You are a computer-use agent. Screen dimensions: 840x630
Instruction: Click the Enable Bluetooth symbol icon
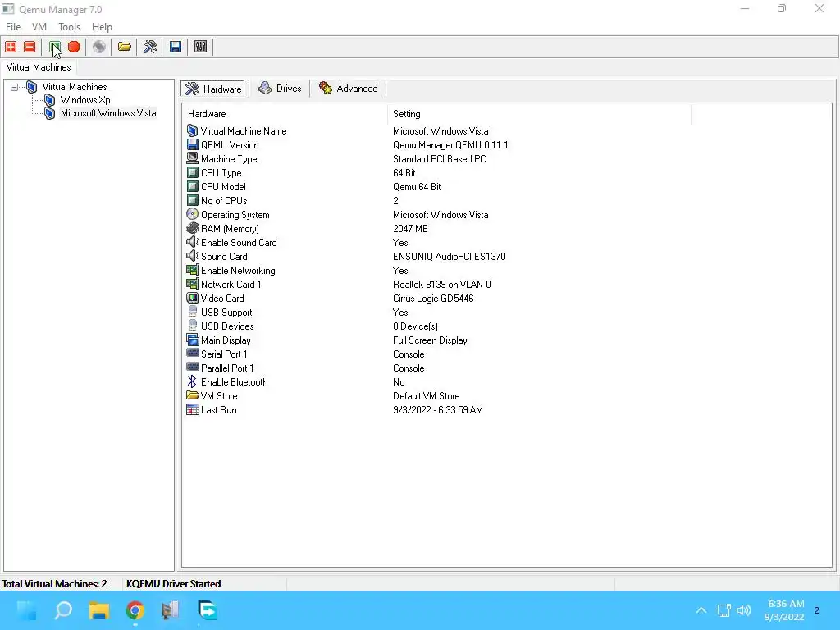click(x=192, y=381)
